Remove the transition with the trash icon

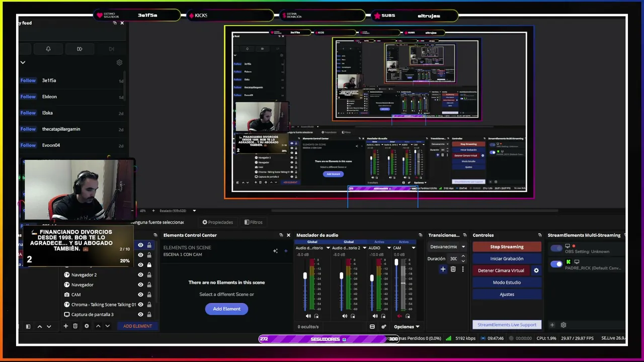click(x=453, y=269)
